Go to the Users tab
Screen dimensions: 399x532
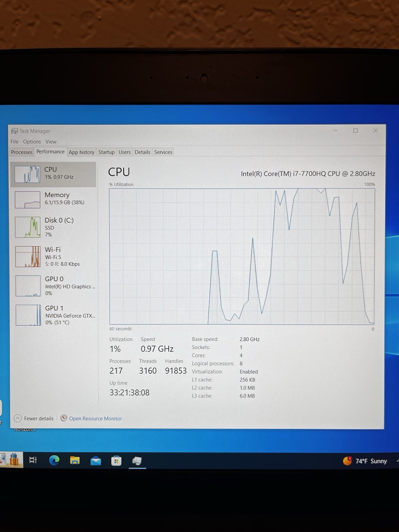coord(125,152)
